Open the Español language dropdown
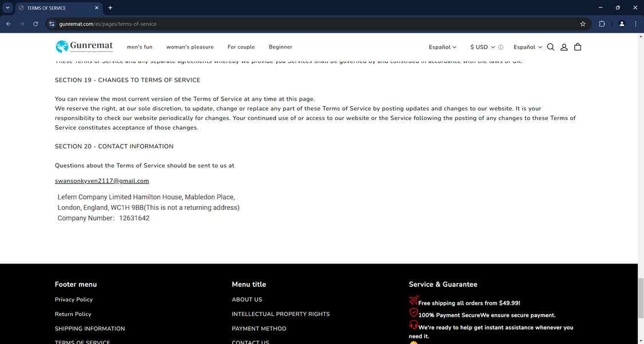Viewport: 644px width, 344px height. pyautogui.click(x=443, y=47)
